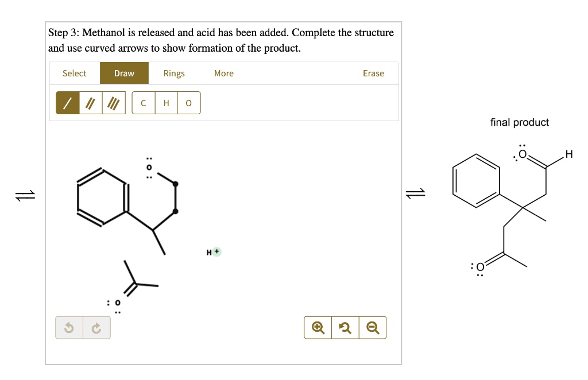Click the reset zoom icon between the magnifiers
Image resolution: width=588 pixels, height=380 pixels.
345,327
